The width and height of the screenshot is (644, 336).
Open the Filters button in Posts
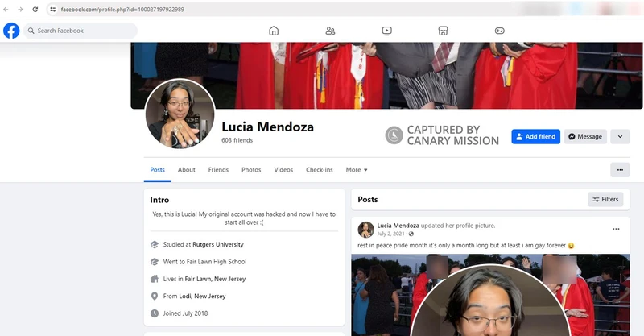tap(605, 200)
